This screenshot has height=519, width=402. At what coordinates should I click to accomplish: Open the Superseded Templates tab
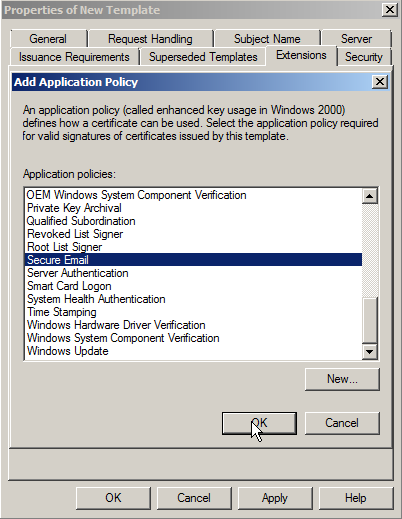pyautogui.click(x=203, y=57)
